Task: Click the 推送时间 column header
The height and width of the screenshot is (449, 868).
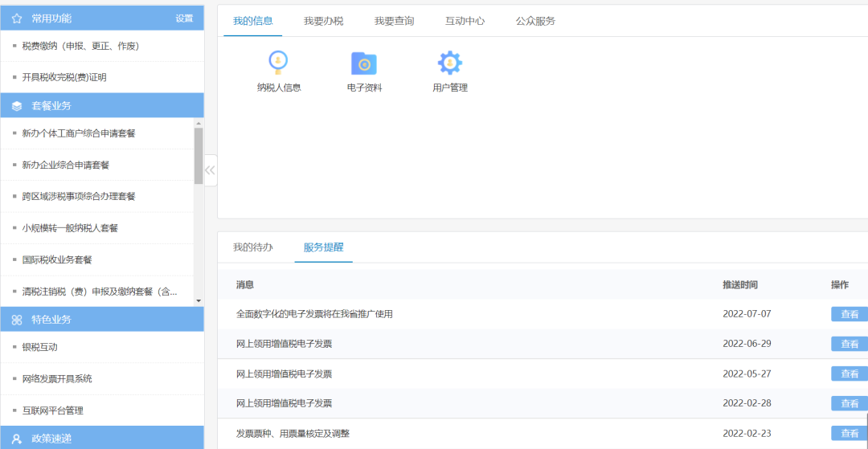Action: tap(740, 285)
